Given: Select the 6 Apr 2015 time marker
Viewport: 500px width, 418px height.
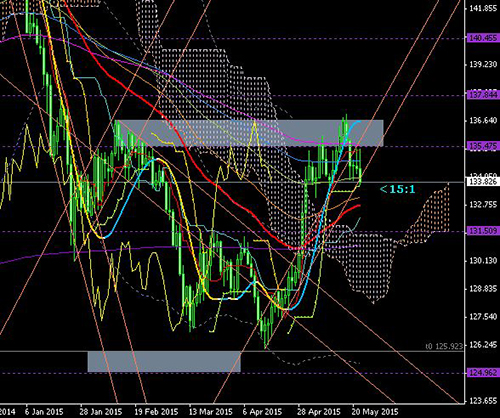Looking at the screenshot, I should coord(262,411).
